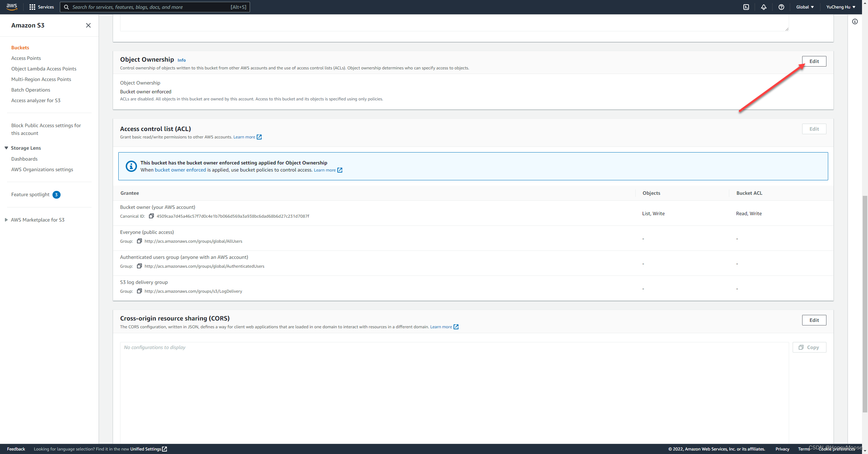The height and width of the screenshot is (454, 868).
Task: Open the help question mark icon
Action: pyautogui.click(x=781, y=7)
